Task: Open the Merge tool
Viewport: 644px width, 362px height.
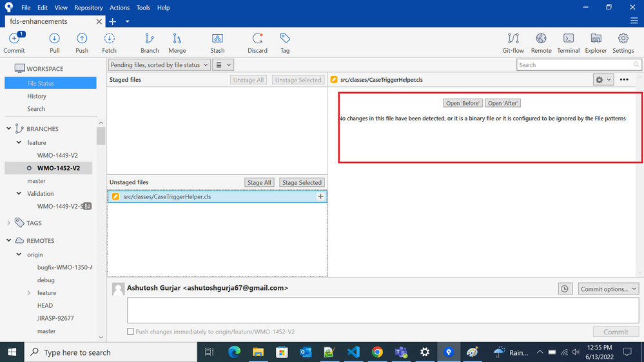Action: coord(177,43)
